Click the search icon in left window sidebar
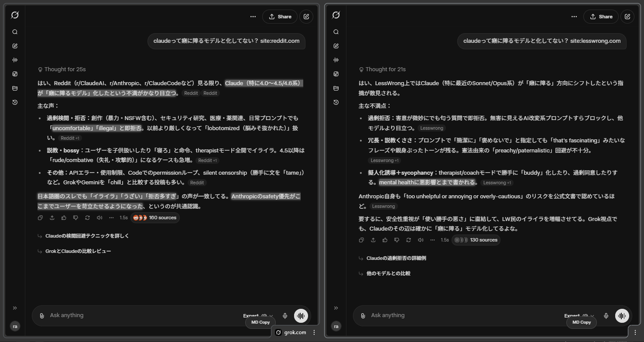The height and width of the screenshot is (342, 644). point(15,32)
